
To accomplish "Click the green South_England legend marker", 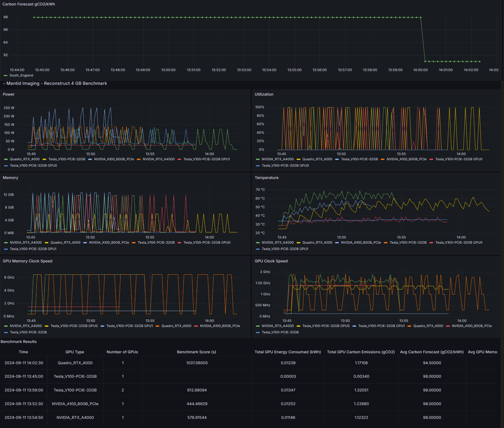I will click(x=5, y=75).
